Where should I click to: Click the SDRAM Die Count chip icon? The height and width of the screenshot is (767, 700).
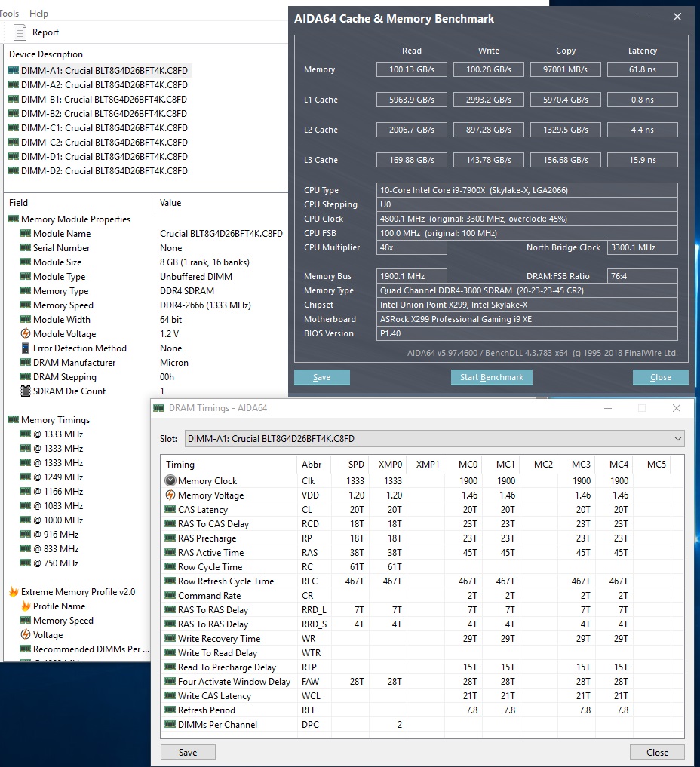click(x=26, y=391)
